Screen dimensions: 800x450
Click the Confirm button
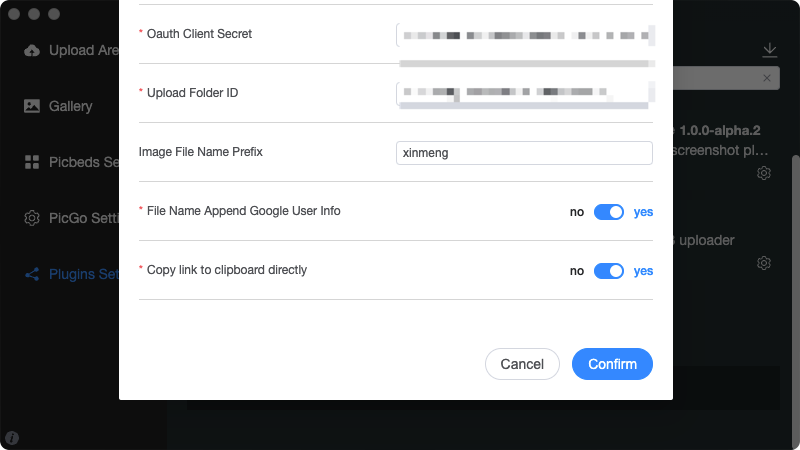(x=612, y=364)
